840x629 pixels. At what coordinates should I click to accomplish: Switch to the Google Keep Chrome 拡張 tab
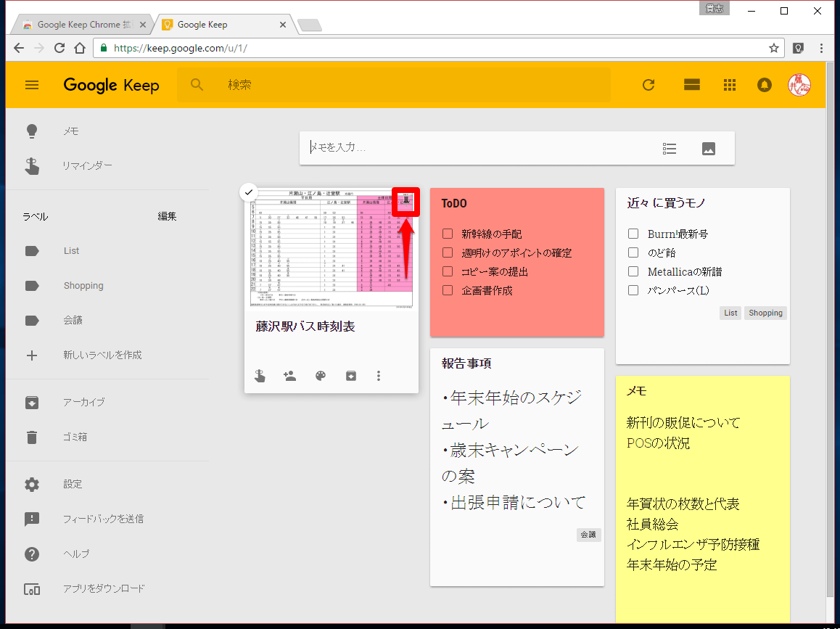pos(80,23)
